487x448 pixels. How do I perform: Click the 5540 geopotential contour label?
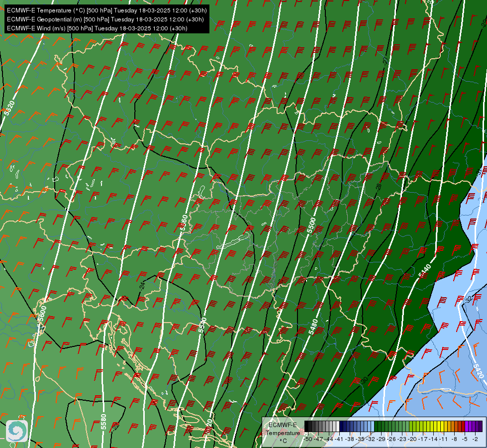click(x=202, y=325)
